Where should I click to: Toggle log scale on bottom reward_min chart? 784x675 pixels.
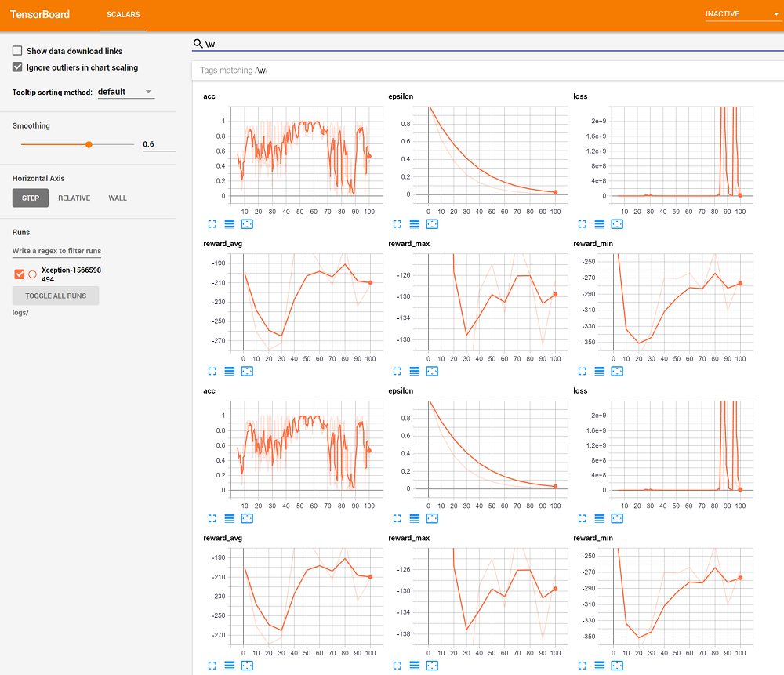(600, 666)
